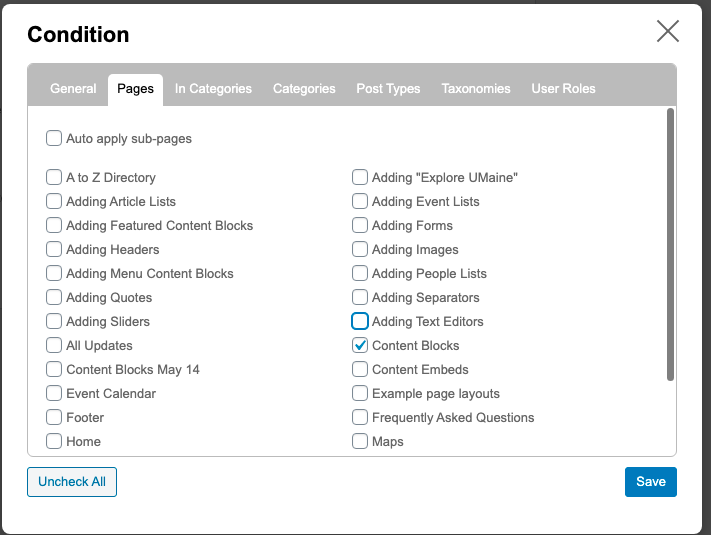
Task: Enable Auto apply sub-pages checkbox
Action: click(x=54, y=138)
